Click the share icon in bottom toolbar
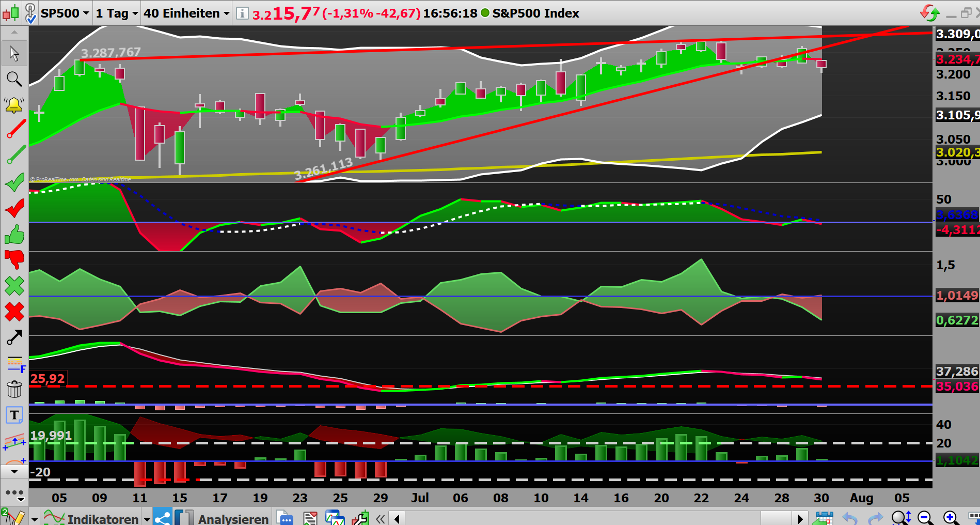The width and height of the screenshot is (980, 525). [162, 518]
